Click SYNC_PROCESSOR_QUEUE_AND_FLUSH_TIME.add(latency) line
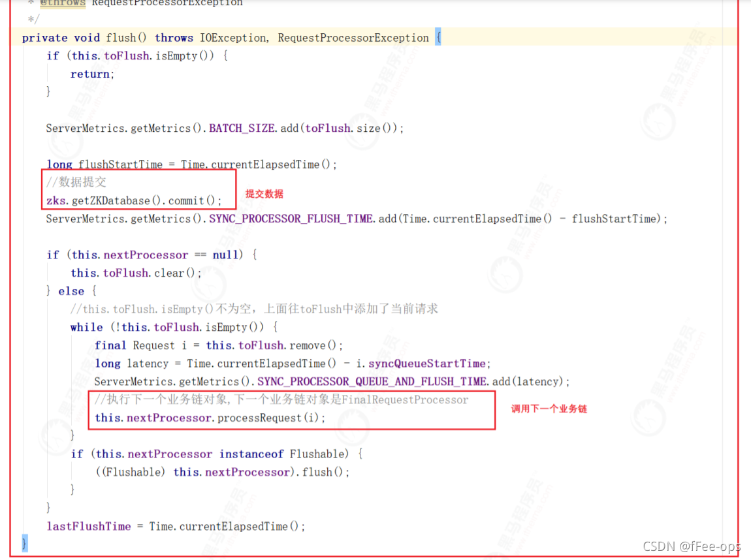This screenshot has width=751, height=560. [332, 381]
